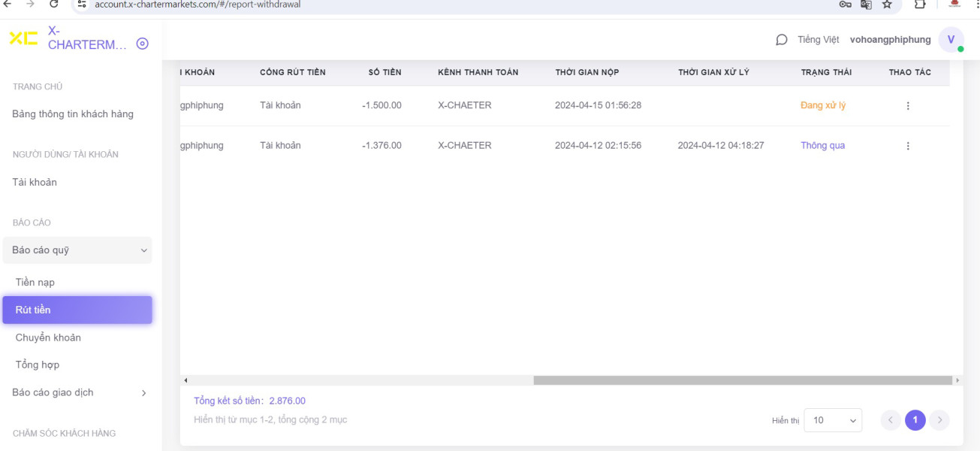The image size is (980, 451).
Task: Click Hiển thị từ mục 1-2 summary text
Action: 270,419
